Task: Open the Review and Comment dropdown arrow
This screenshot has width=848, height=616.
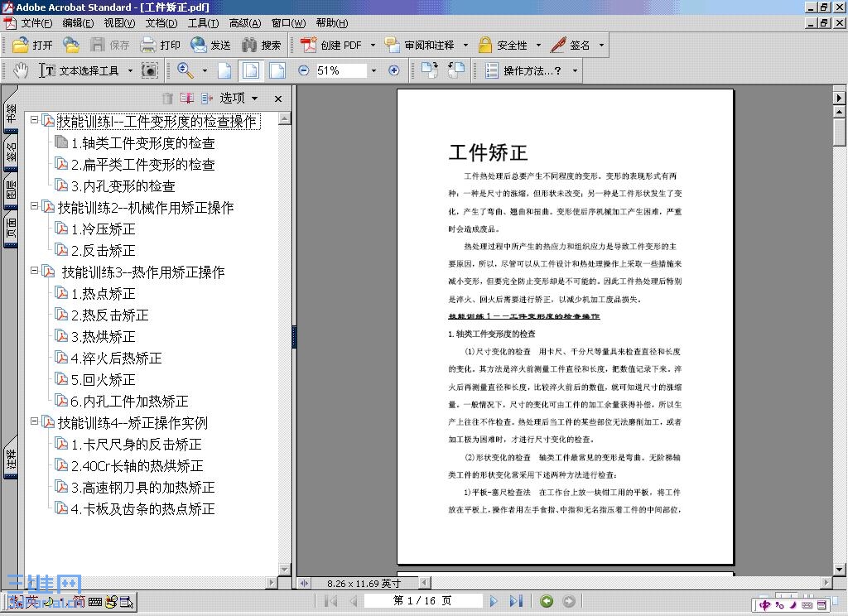Action: (465, 46)
